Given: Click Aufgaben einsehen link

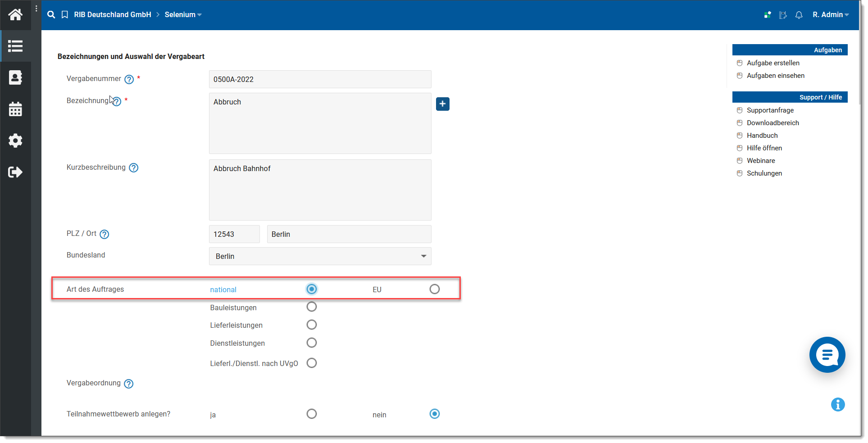Looking at the screenshot, I should pos(775,76).
